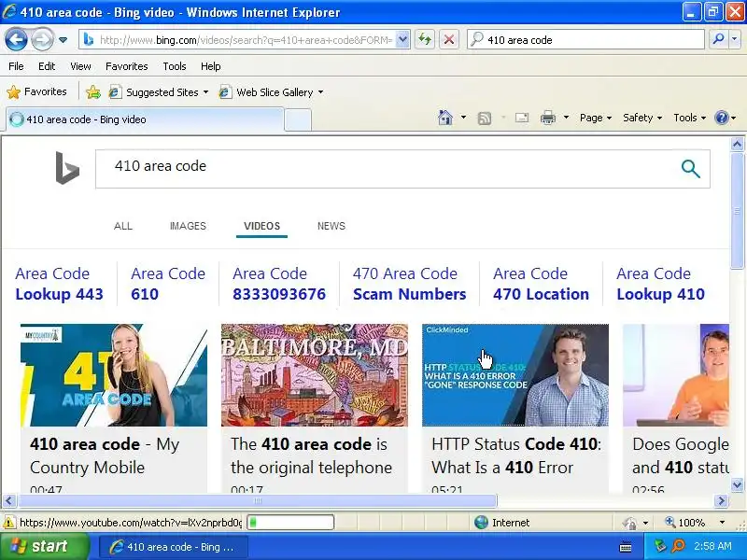747x560 pixels.
Task: Click the Read Mail envelope icon
Action: [522, 118]
